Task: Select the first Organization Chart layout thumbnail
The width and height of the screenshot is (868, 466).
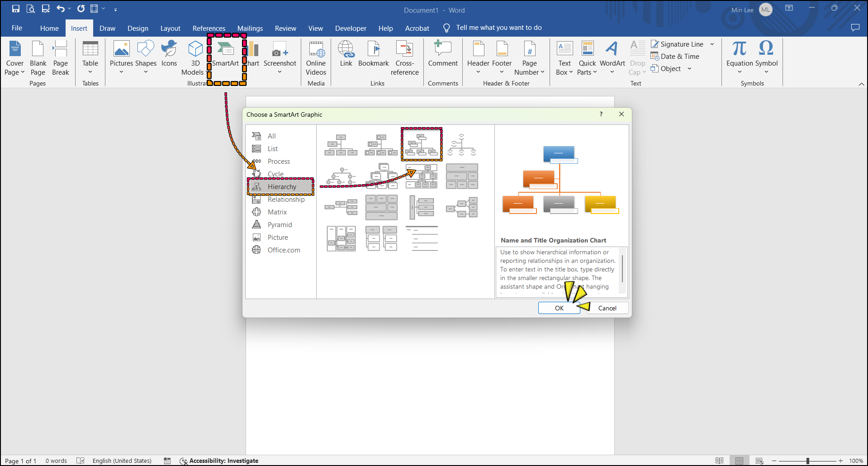Action: click(341, 144)
